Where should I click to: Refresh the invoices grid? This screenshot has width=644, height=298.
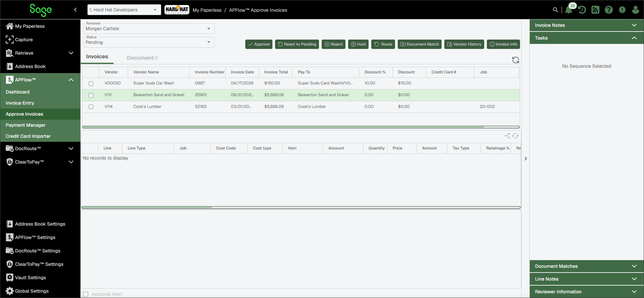pos(516,60)
